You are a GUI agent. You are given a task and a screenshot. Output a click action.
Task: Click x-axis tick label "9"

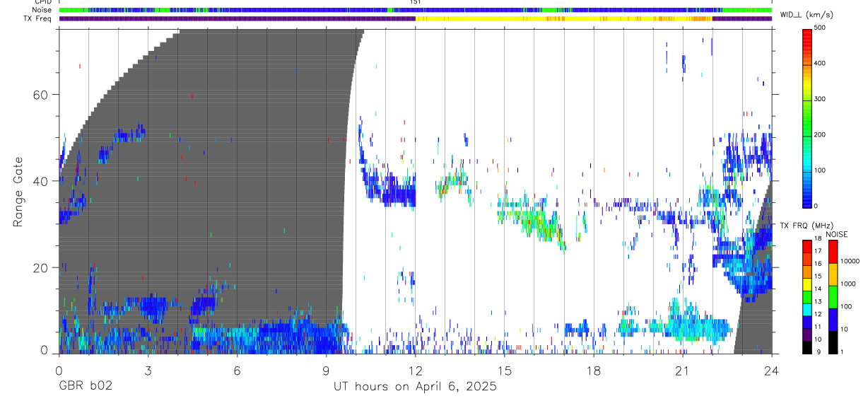point(326,371)
